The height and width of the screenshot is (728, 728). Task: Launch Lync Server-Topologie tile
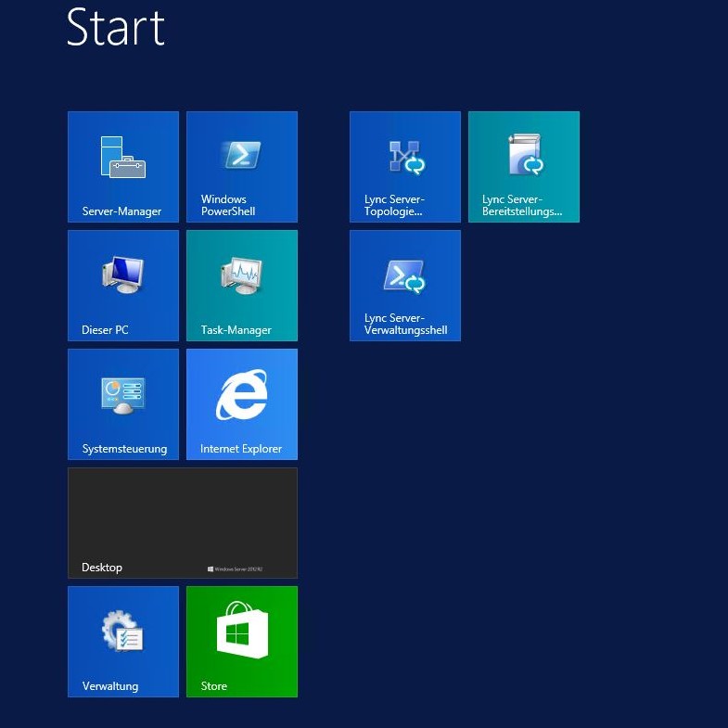click(x=405, y=167)
